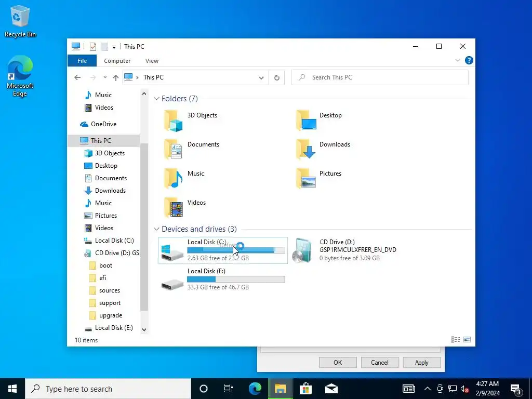Show hidden system tray icons
The width and height of the screenshot is (532, 399).
click(x=428, y=389)
